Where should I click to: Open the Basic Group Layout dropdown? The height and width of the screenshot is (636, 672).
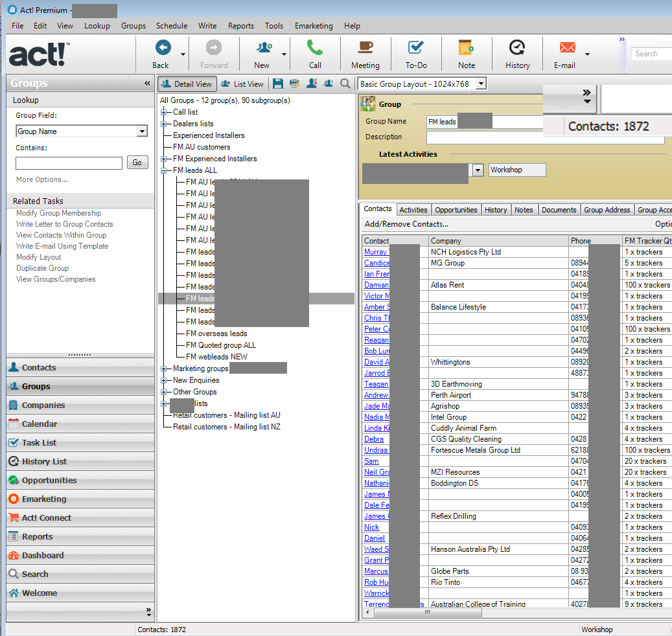click(480, 84)
